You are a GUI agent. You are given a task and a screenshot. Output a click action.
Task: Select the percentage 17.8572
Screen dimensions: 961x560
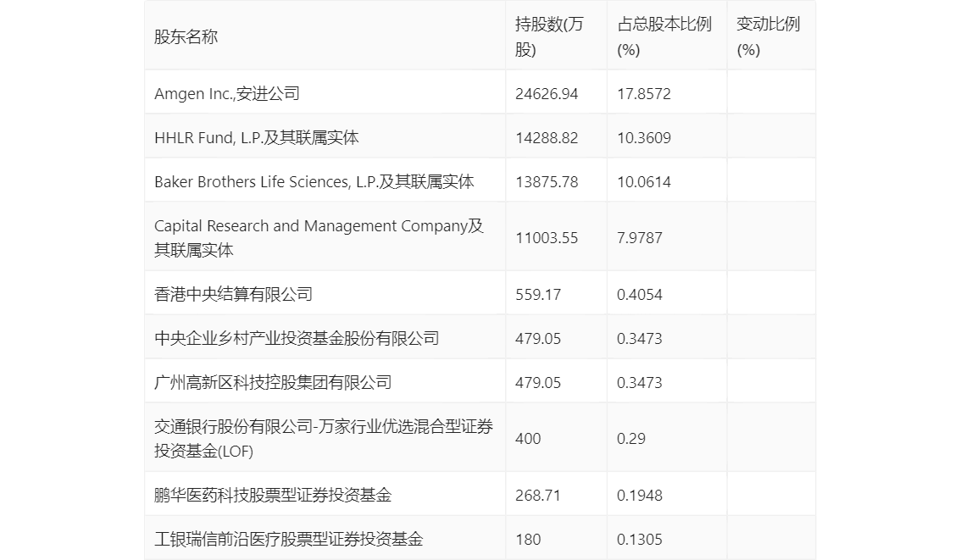tap(643, 94)
